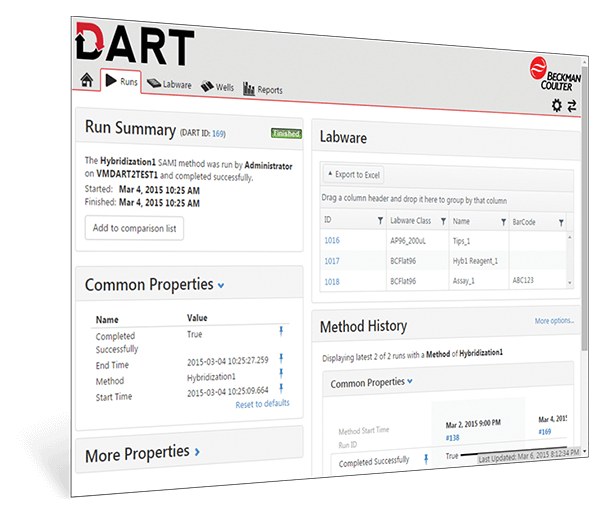Click Add to comparison list button

pyautogui.click(x=134, y=228)
